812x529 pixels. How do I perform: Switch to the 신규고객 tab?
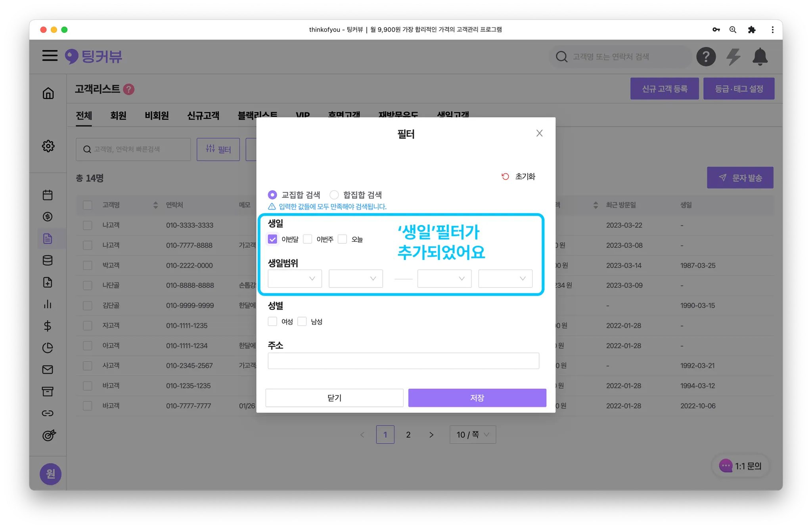pos(203,115)
